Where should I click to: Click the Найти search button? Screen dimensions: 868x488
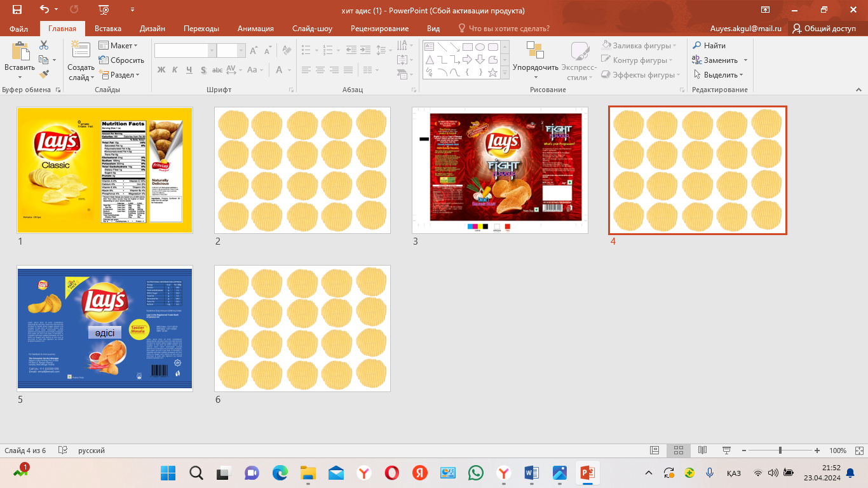coord(709,46)
